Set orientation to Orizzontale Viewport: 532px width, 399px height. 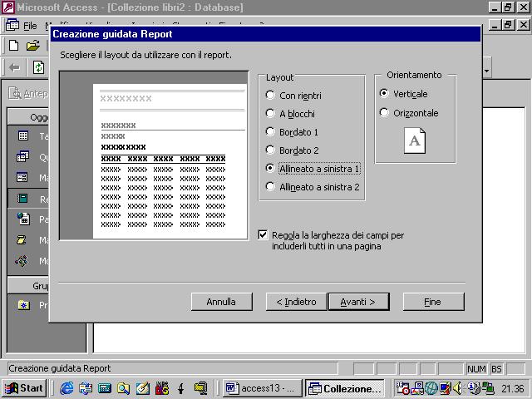pyautogui.click(x=409, y=113)
